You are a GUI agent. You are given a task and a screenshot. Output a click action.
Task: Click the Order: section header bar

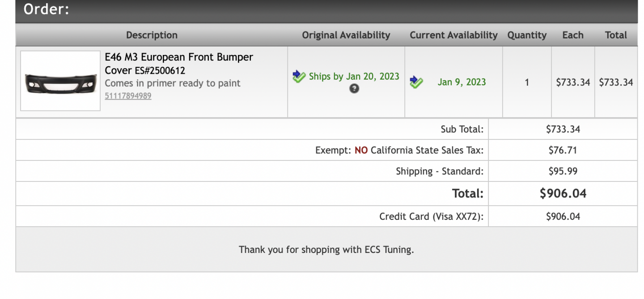click(x=326, y=11)
